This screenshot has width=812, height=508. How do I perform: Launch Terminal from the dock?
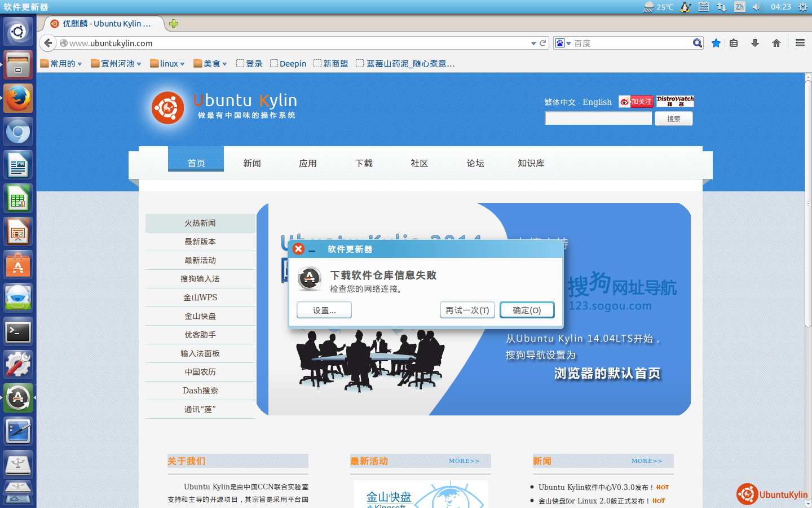coord(18,332)
